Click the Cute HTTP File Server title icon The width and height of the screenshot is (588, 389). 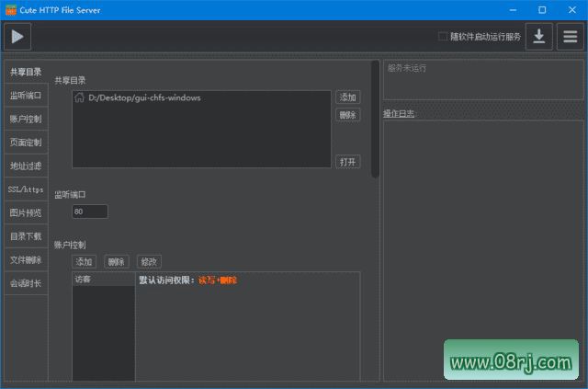(11, 10)
